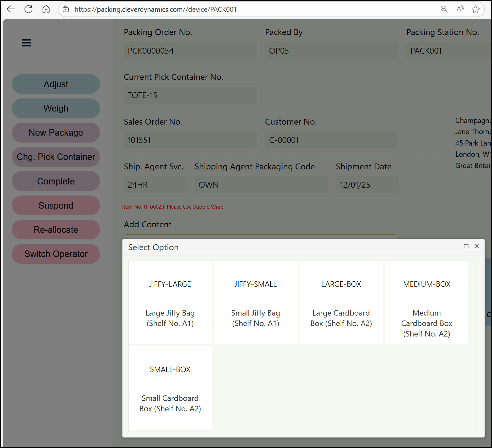Viewport: 492px width, 448px height.
Task: Click the browser address bar URL
Action: 156,9
